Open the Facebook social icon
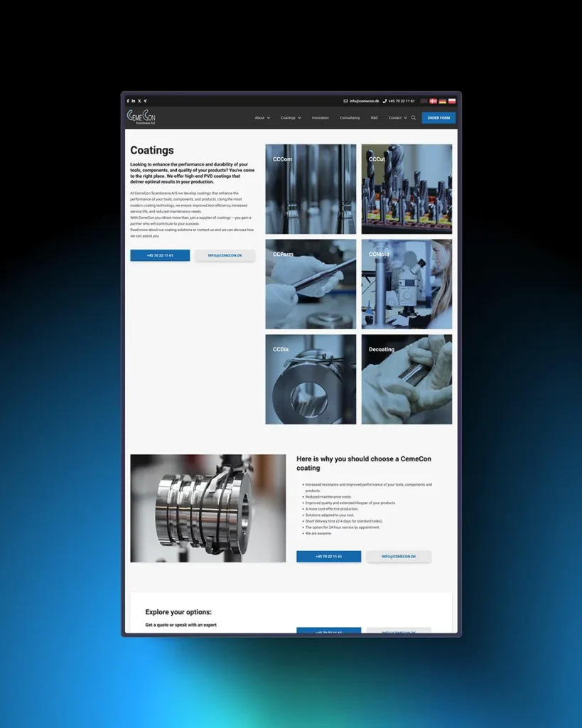This screenshot has height=728, width=582. tap(128, 101)
